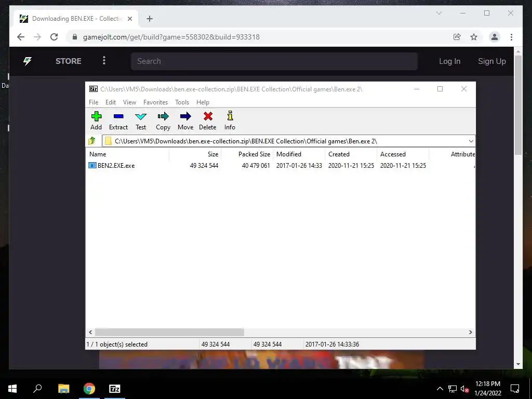Click the 7-Zip path address field
The width and height of the screenshot is (532, 399).
pyautogui.click(x=288, y=141)
